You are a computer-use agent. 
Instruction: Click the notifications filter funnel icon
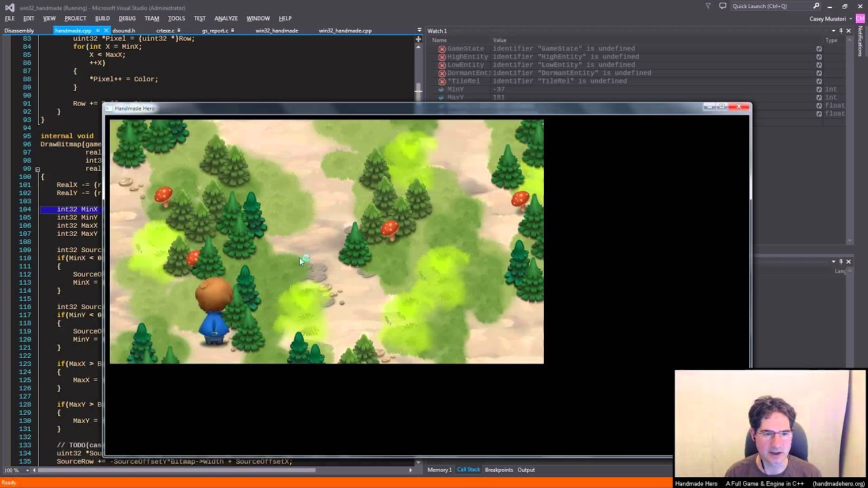708,6
